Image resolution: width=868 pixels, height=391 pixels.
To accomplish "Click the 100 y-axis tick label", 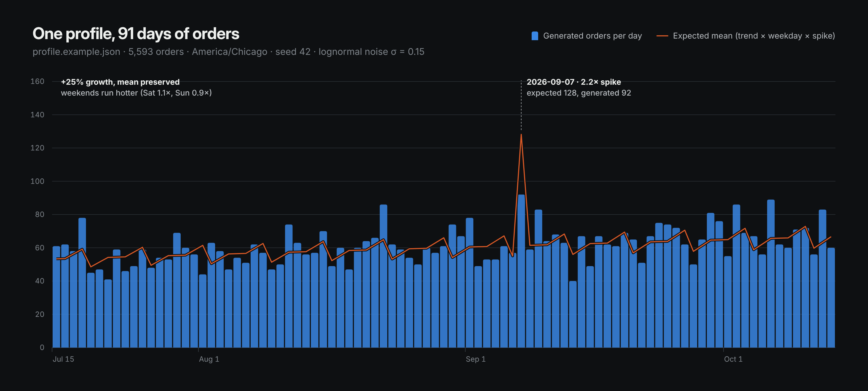I will click(x=37, y=181).
